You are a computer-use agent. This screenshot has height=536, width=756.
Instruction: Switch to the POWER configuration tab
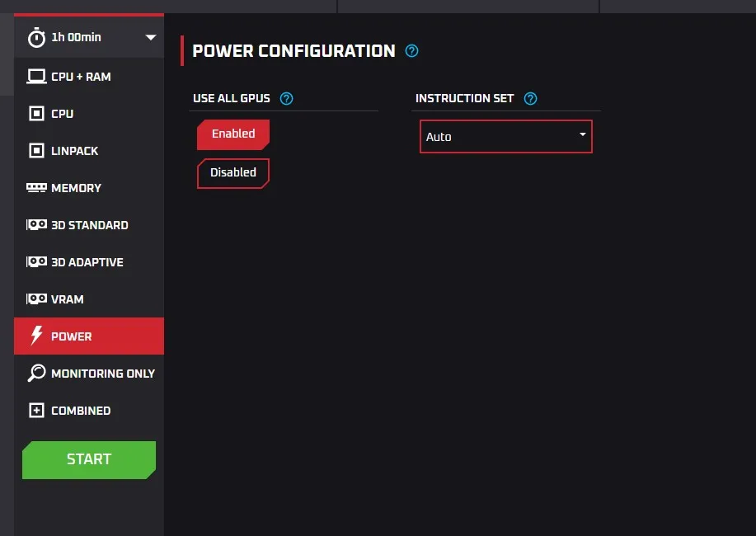(69, 336)
